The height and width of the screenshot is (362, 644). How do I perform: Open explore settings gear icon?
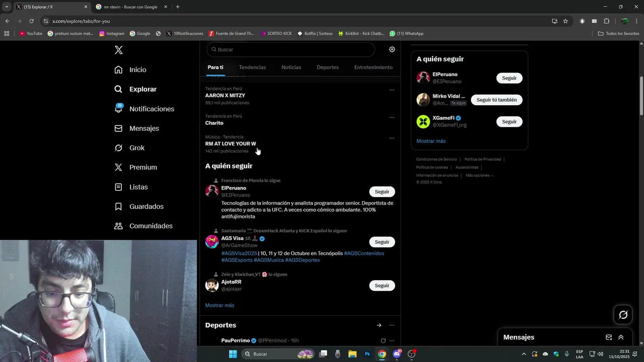coord(392,49)
